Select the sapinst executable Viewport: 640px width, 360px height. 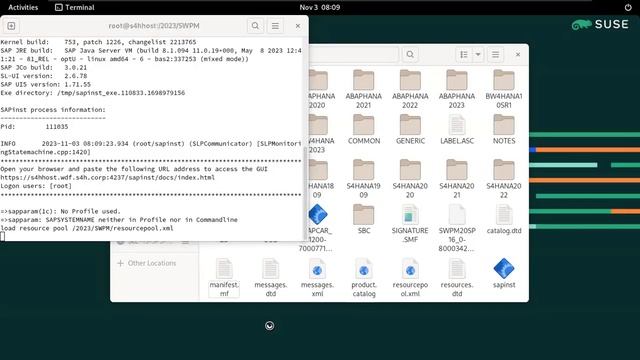point(504,273)
